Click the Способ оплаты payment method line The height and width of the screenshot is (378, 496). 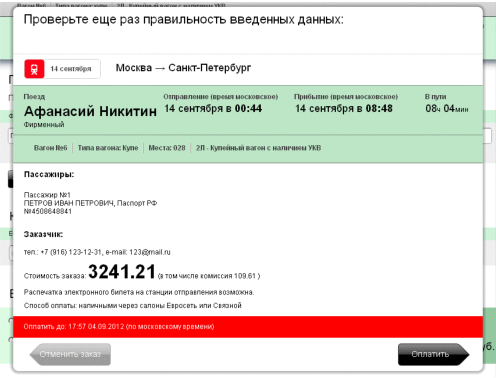point(133,306)
